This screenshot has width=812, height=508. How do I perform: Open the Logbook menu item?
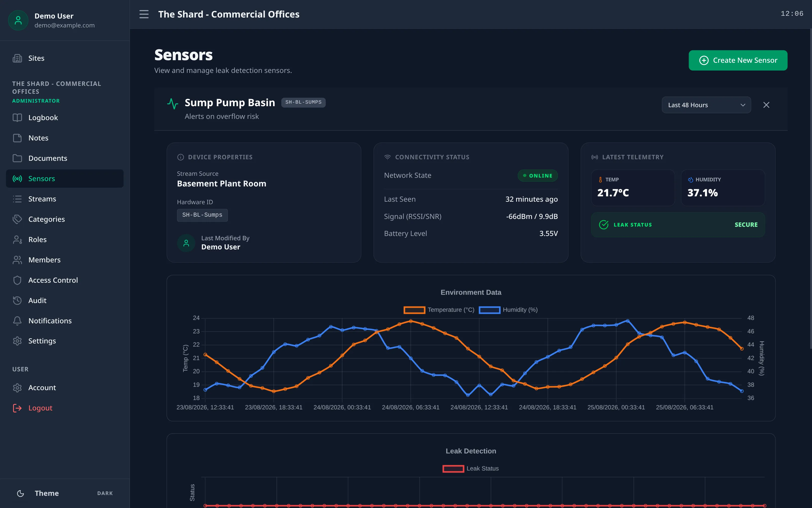pyautogui.click(x=65, y=118)
